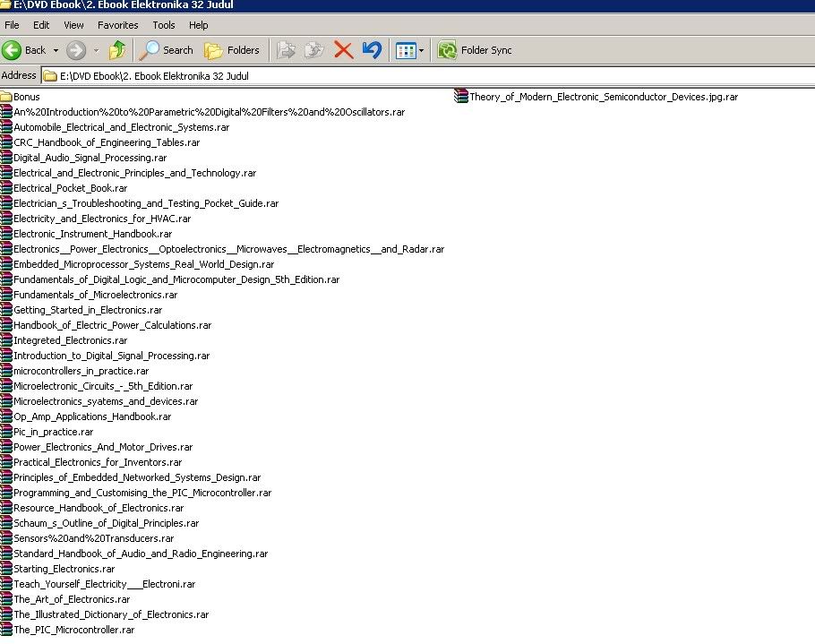Launch Folder Sync from the toolbar
Viewport: 815px width, 644px height.
tap(475, 50)
